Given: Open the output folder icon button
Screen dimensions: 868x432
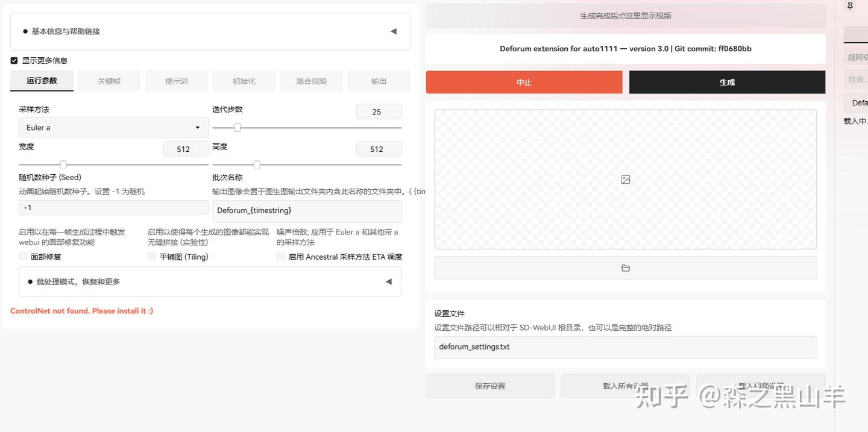Looking at the screenshot, I should pyautogui.click(x=625, y=268).
